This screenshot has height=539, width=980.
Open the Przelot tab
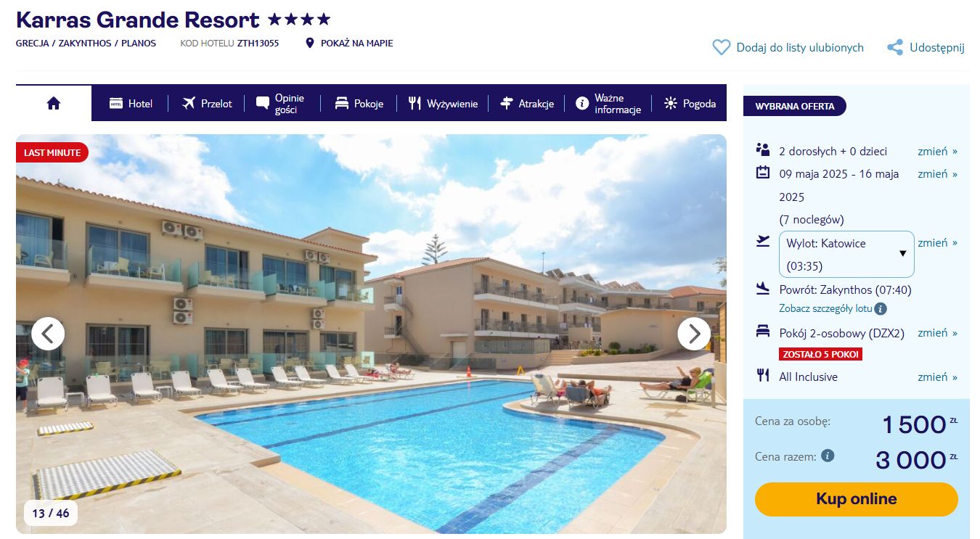click(207, 104)
